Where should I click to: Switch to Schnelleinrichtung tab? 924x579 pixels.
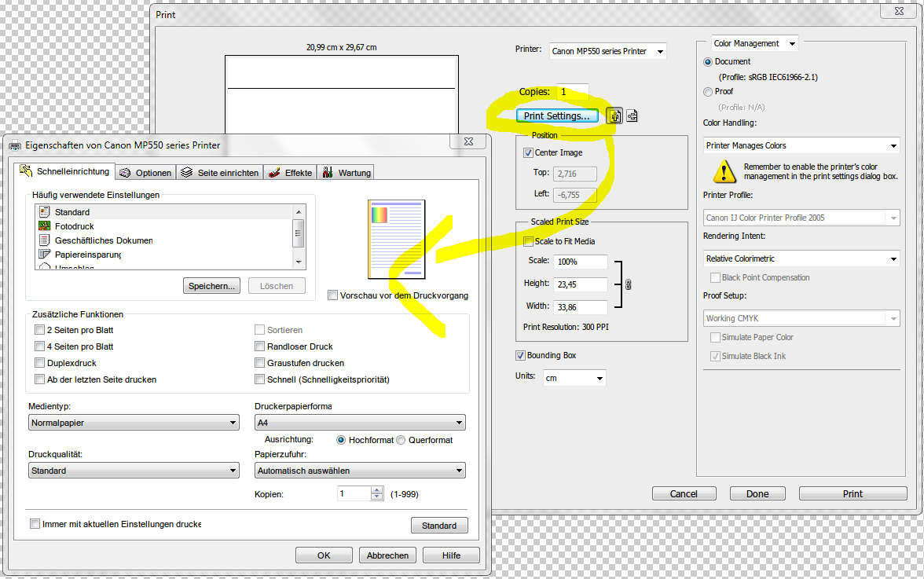coord(64,171)
